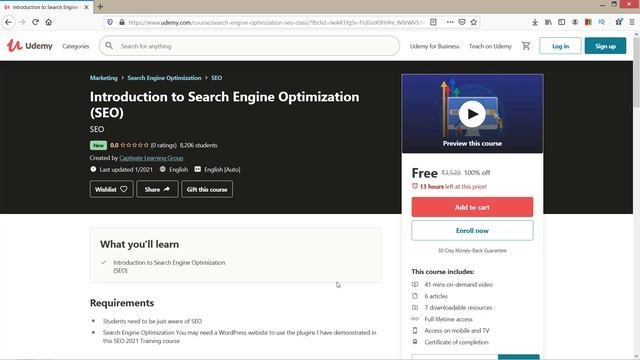Go to the Marketing breadcrumb
This screenshot has height=360, width=640.
coord(103,78)
